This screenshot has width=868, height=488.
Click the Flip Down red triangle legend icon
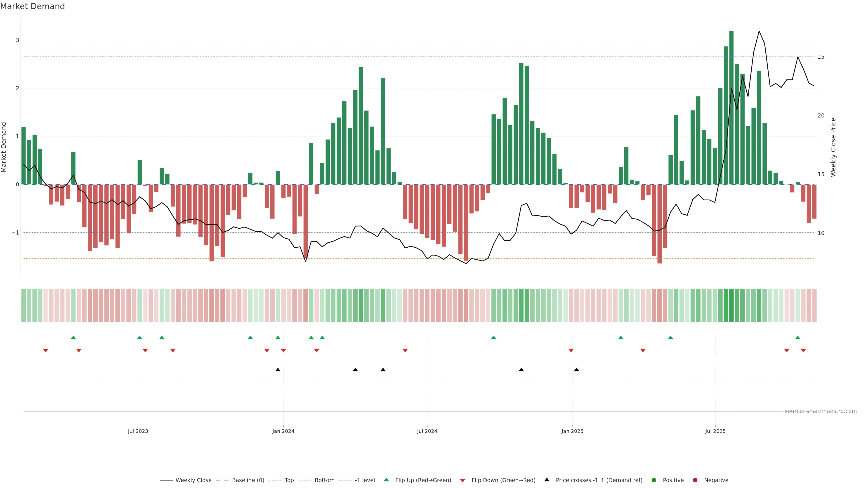463,480
